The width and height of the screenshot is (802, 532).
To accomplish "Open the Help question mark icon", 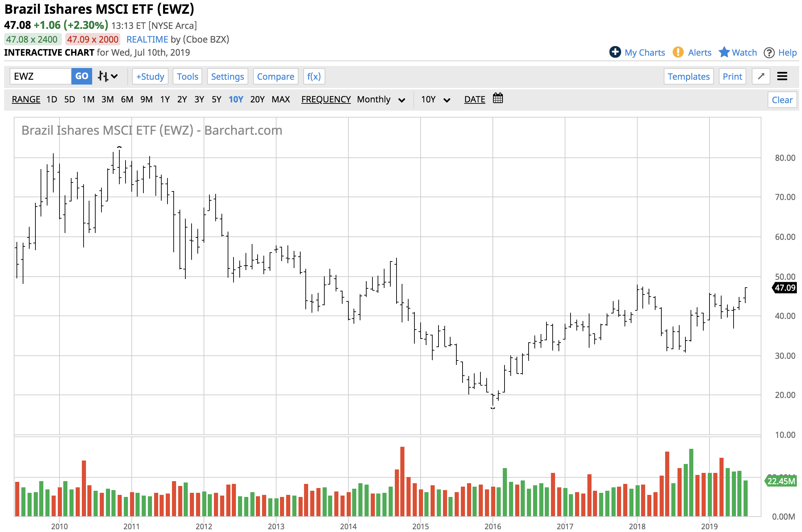I will click(769, 53).
